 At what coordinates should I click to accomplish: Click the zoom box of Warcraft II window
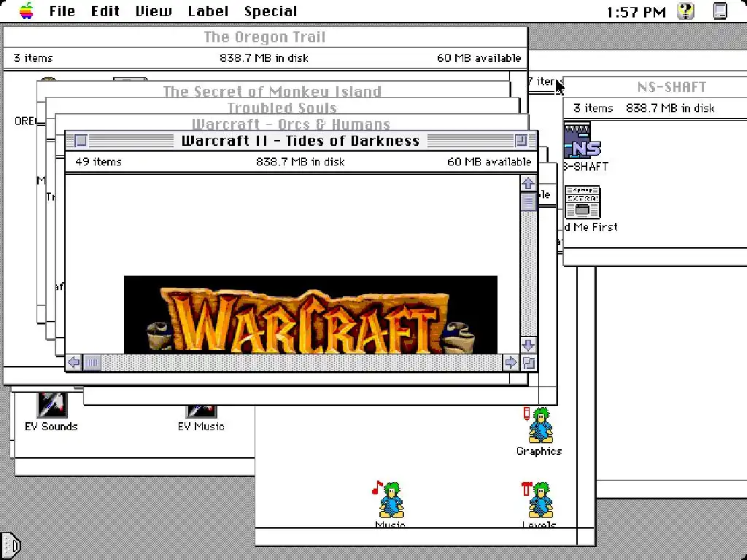point(521,141)
